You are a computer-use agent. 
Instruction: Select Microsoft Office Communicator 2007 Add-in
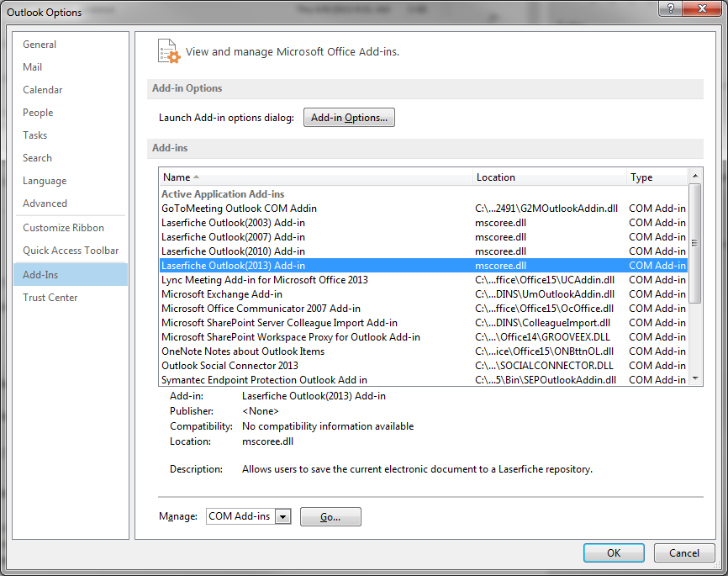click(424, 309)
